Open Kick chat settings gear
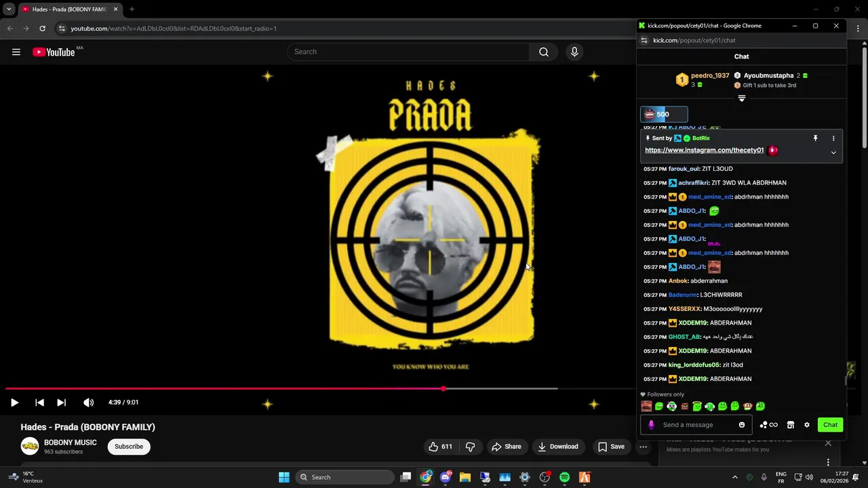 pos(806,425)
